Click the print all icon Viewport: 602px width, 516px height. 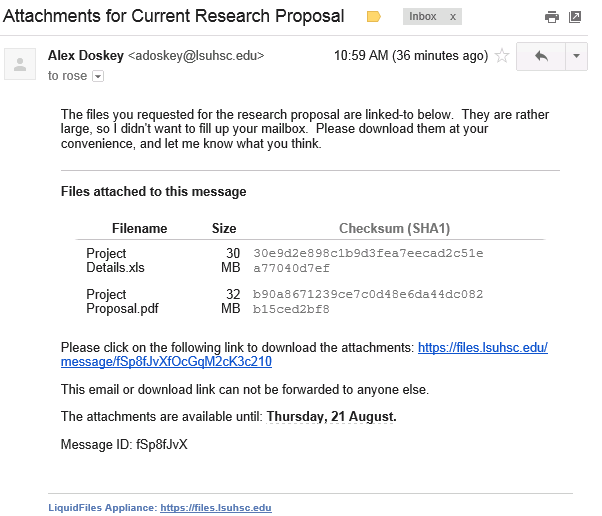(x=551, y=17)
